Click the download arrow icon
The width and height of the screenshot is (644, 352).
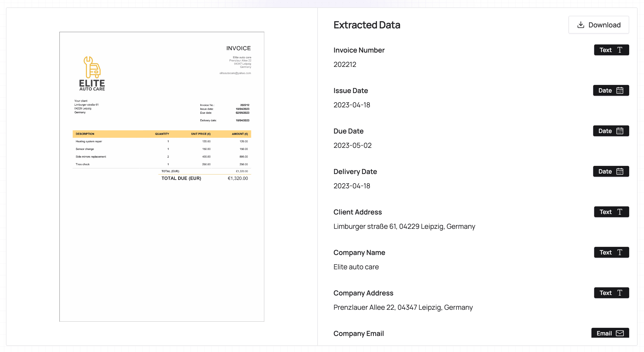(581, 25)
